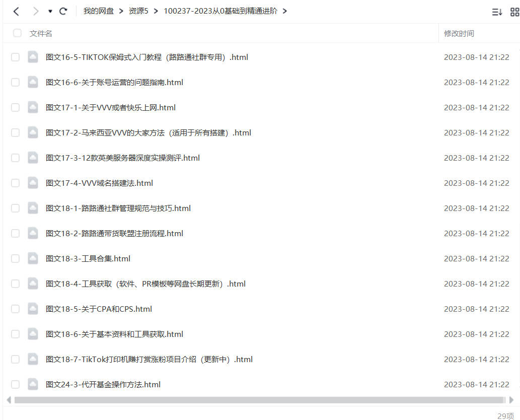Click file icon of 图文18-2-路路通带货联盟注册流程

(33, 234)
